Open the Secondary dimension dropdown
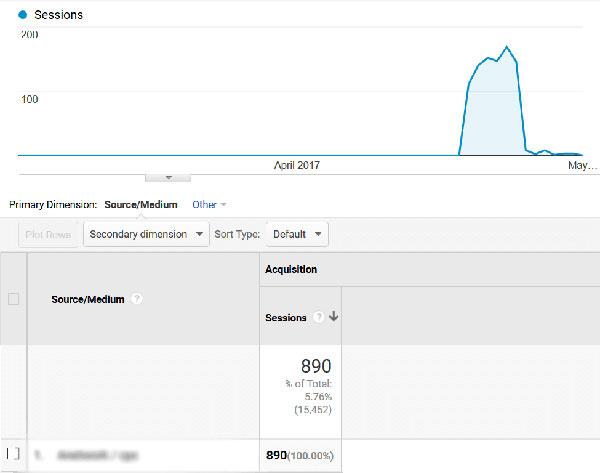 pos(146,234)
